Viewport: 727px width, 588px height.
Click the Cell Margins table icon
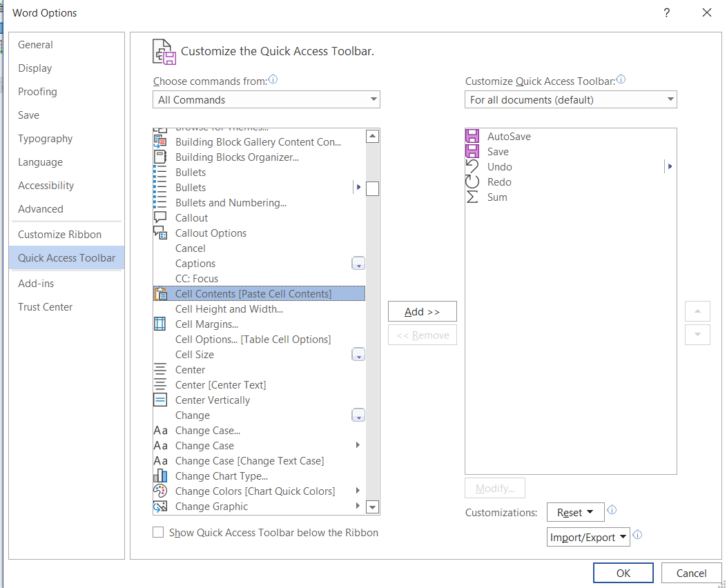point(160,324)
